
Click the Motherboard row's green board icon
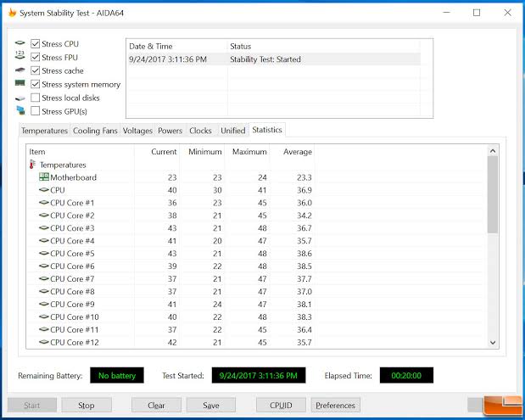pyautogui.click(x=44, y=176)
